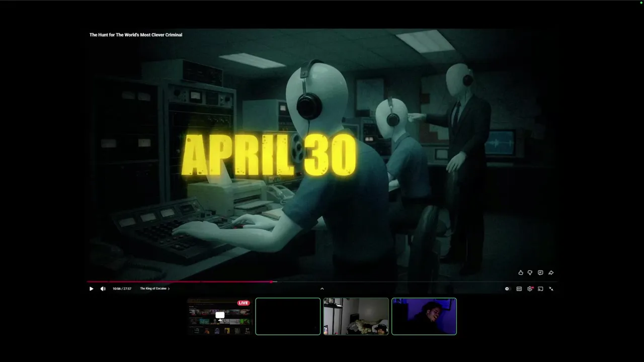Select the bedroom camera participant tile

(x=356, y=316)
